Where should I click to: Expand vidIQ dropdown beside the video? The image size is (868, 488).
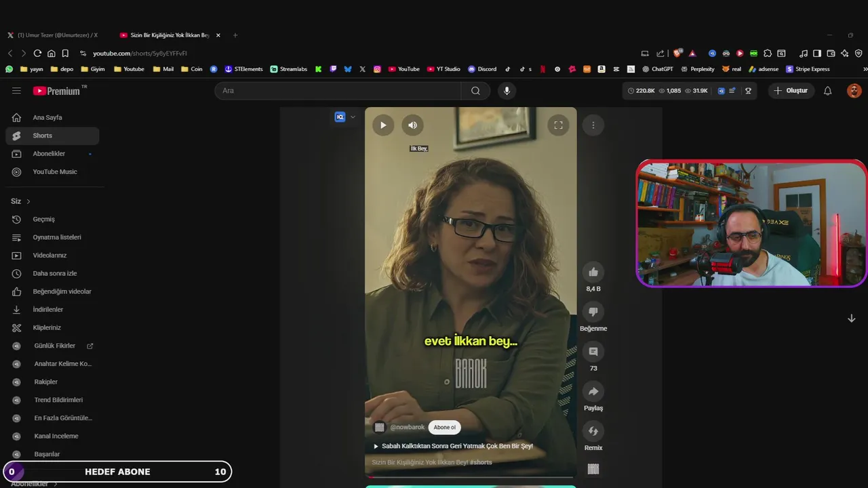tap(353, 117)
